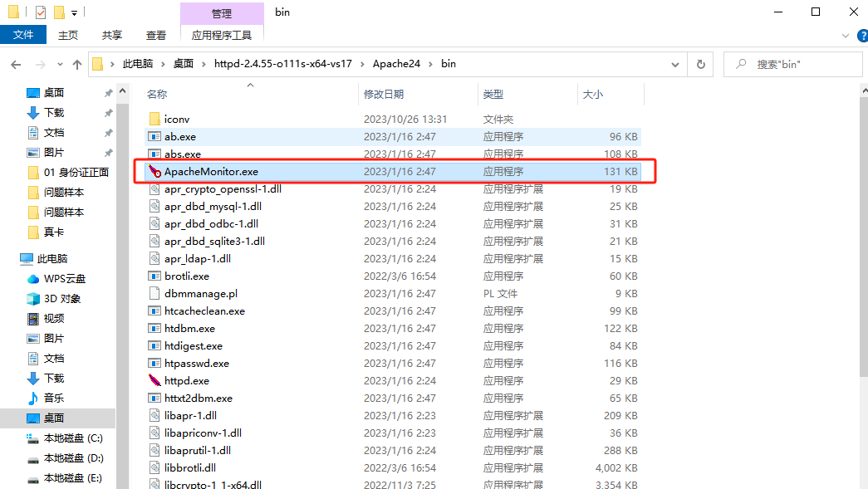Open the 主页 ribbon tab
The height and width of the screenshot is (489, 868).
pyautogui.click(x=68, y=36)
